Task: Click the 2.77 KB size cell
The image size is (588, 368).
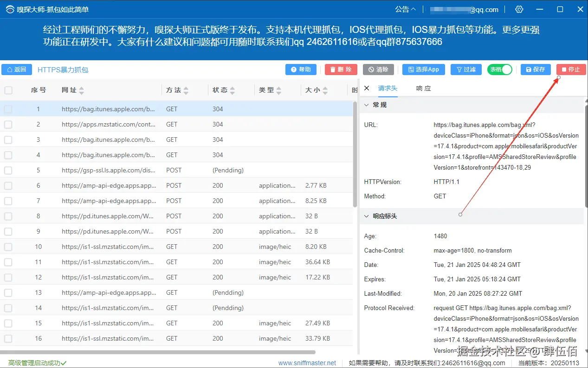Action: (316, 185)
